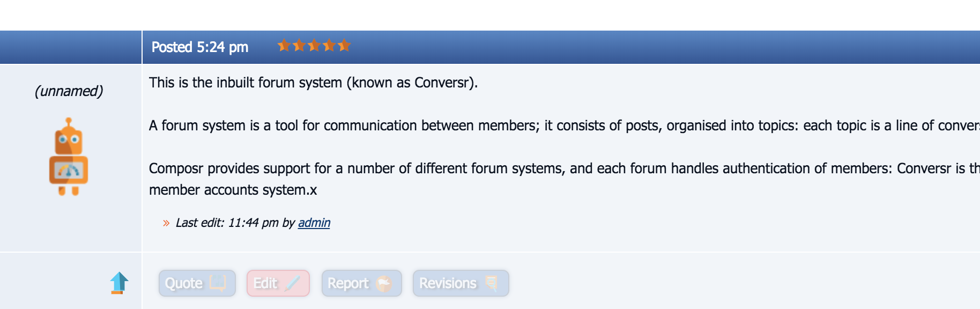Click the blue back-to-top arrow icon
The width and height of the screenshot is (980, 309).
119,283
